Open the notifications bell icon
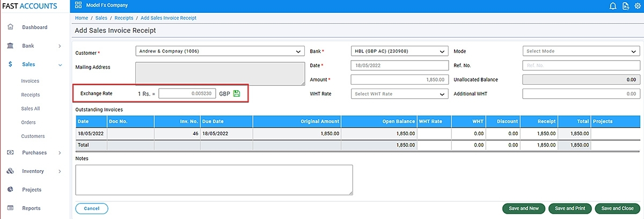Screen dimensions: 644x219 coord(613,6)
